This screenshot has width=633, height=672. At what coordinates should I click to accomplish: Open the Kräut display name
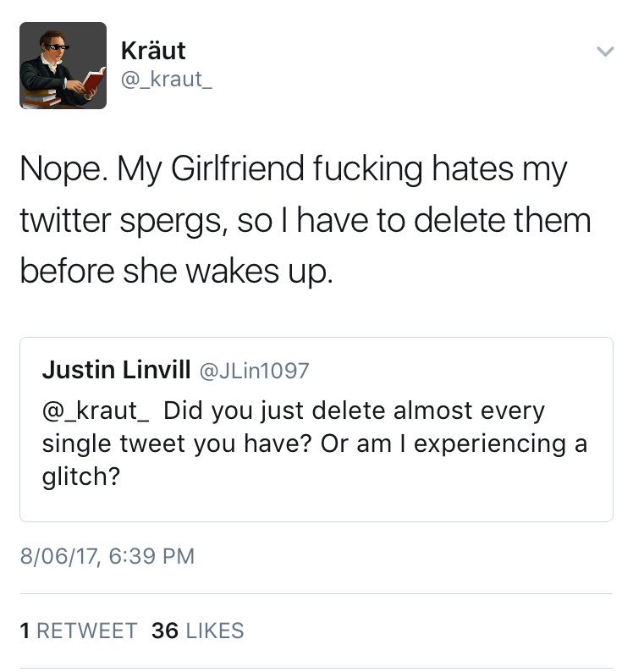tap(153, 51)
